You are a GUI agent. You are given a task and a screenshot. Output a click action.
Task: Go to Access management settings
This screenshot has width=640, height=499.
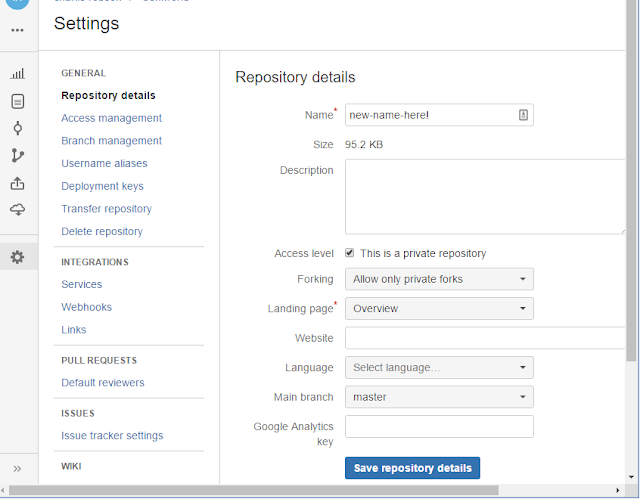(111, 118)
